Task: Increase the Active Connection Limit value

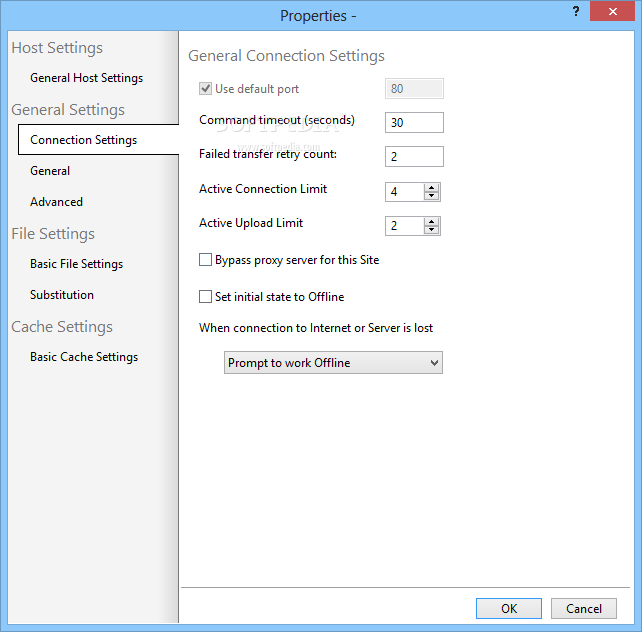Action: click(x=432, y=187)
